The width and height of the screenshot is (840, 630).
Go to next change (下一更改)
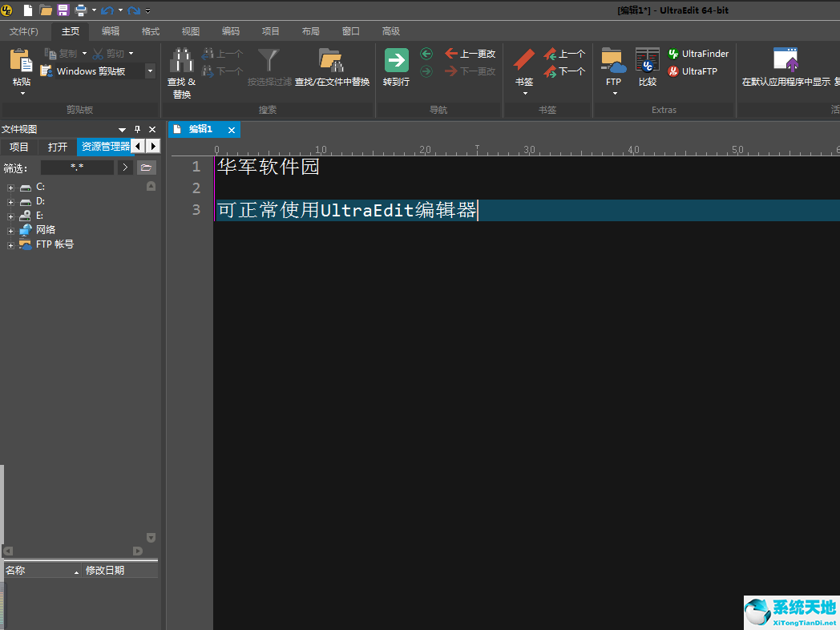(470, 71)
